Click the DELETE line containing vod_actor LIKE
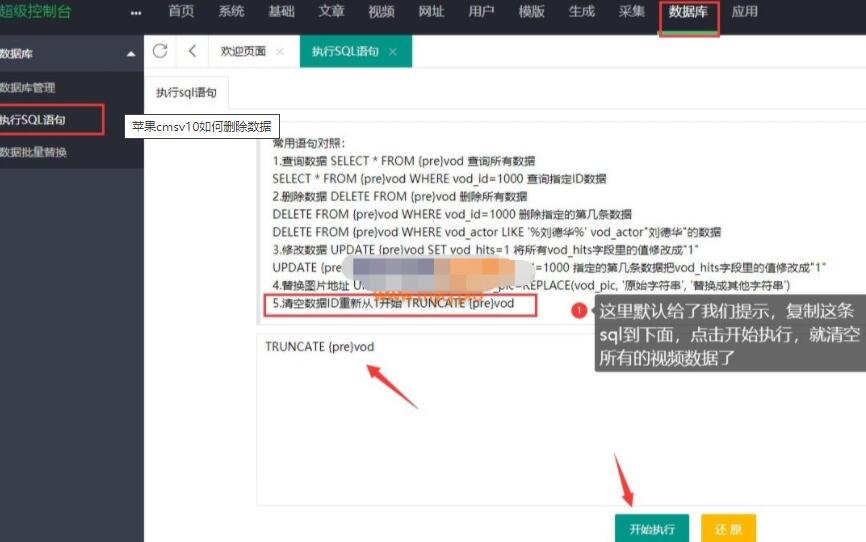This screenshot has height=542, width=866. [497, 232]
